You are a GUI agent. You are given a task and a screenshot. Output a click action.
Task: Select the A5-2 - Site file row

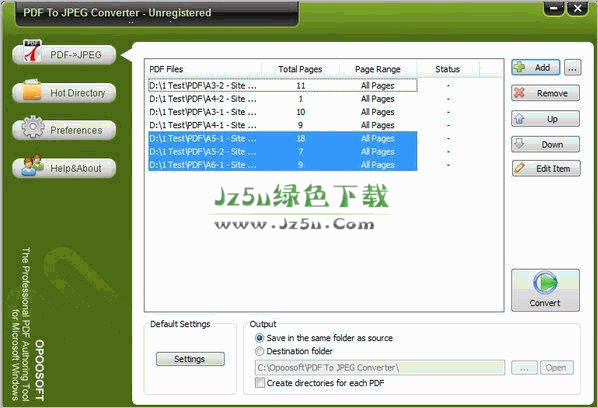coord(283,152)
